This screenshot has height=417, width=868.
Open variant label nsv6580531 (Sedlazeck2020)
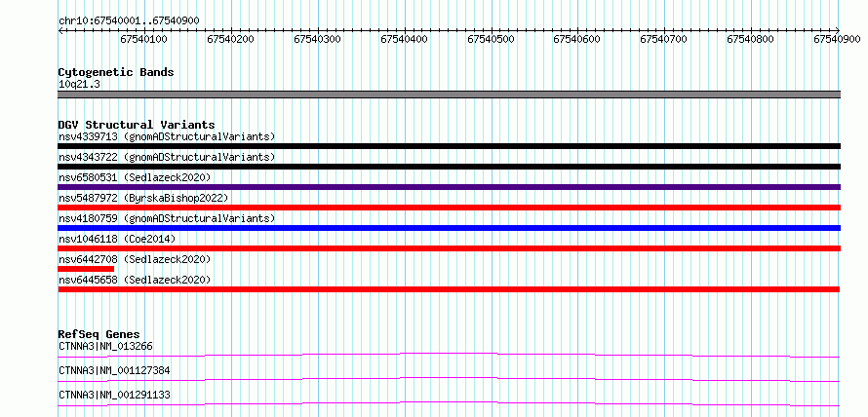[x=135, y=177]
